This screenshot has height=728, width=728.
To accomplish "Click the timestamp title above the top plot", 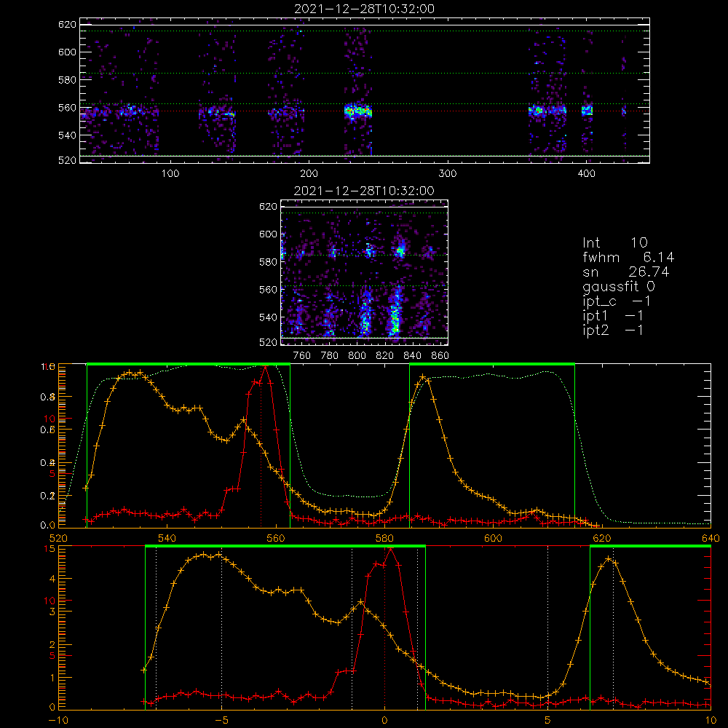I will (x=364, y=9).
